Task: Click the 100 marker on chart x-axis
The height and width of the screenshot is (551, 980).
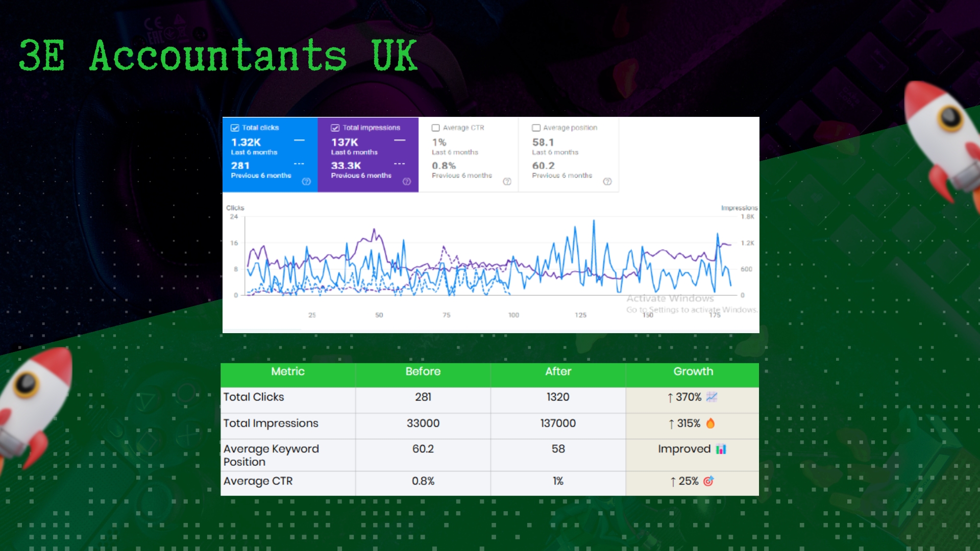Action: click(513, 315)
